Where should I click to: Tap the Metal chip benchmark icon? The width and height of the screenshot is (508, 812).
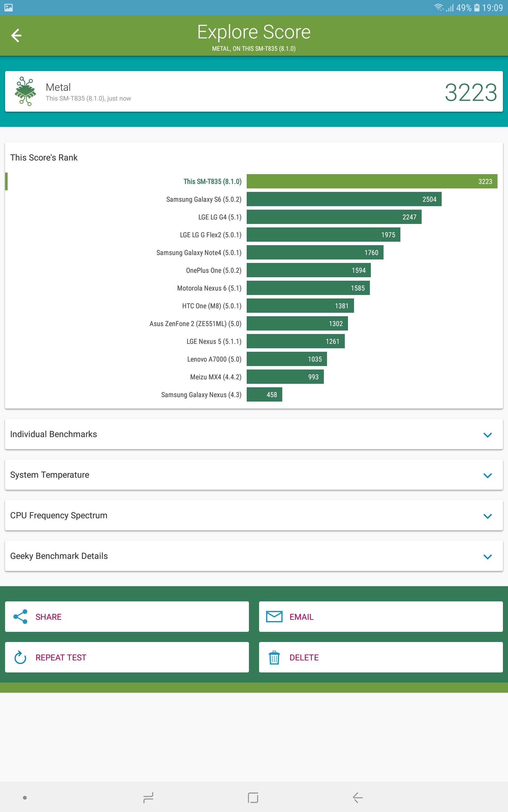[x=25, y=91]
